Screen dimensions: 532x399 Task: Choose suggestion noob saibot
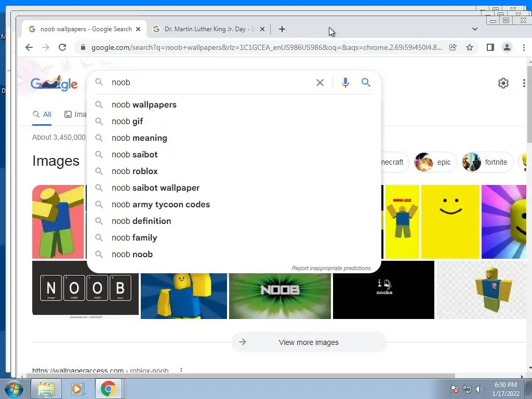point(234,155)
